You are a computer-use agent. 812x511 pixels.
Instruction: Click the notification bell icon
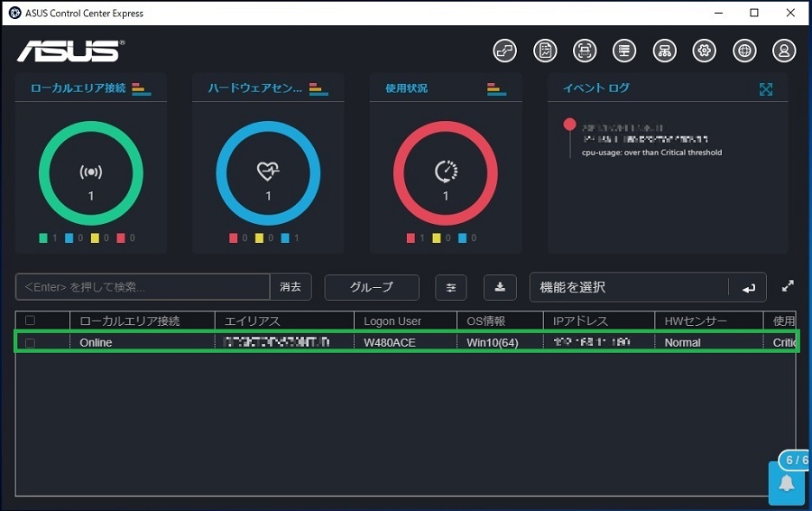tap(786, 484)
